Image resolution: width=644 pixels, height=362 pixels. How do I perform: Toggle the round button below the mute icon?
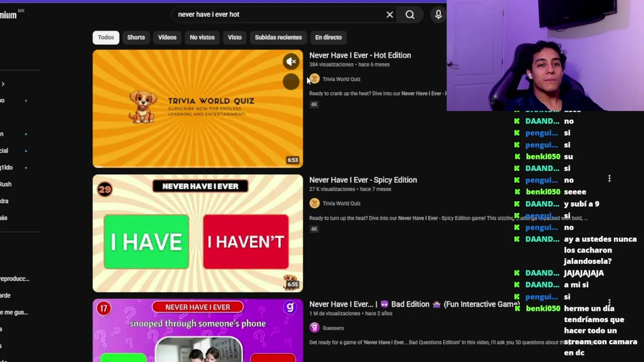[291, 81]
